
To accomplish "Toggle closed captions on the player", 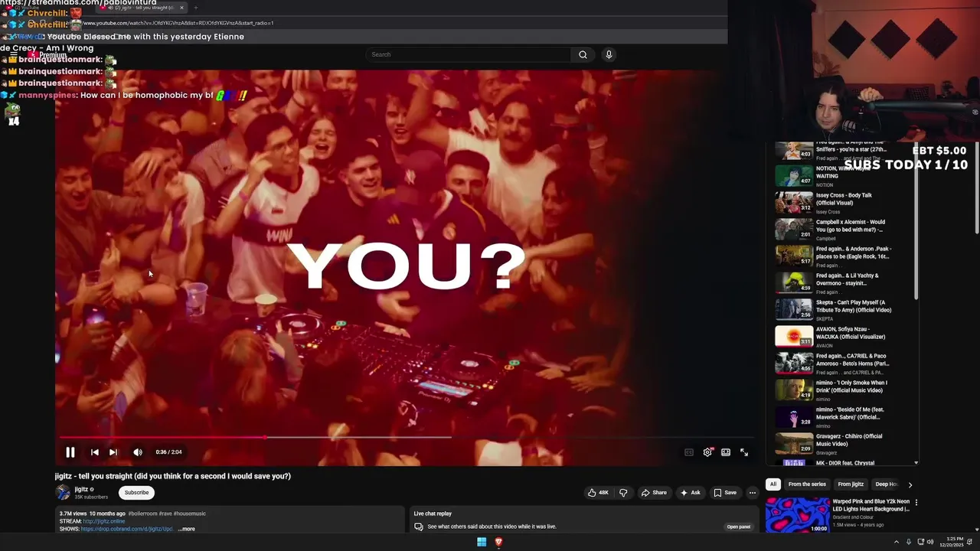I will (x=688, y=452).
